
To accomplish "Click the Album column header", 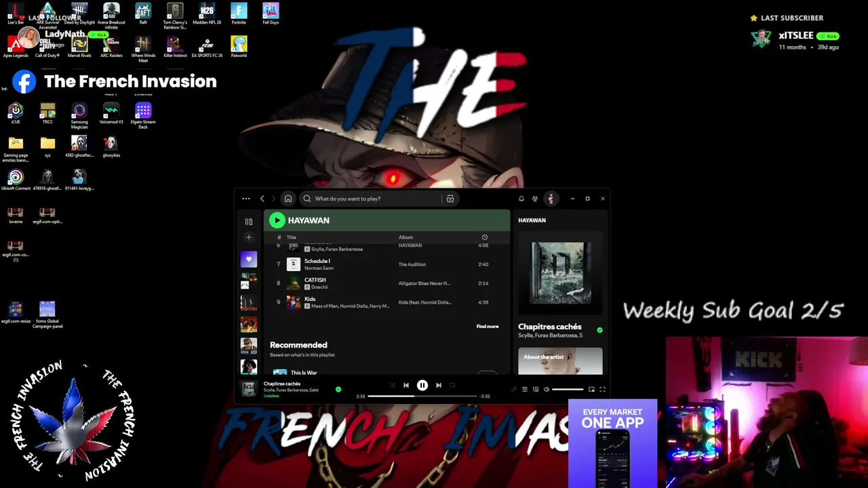I will [x=406, y=237].
